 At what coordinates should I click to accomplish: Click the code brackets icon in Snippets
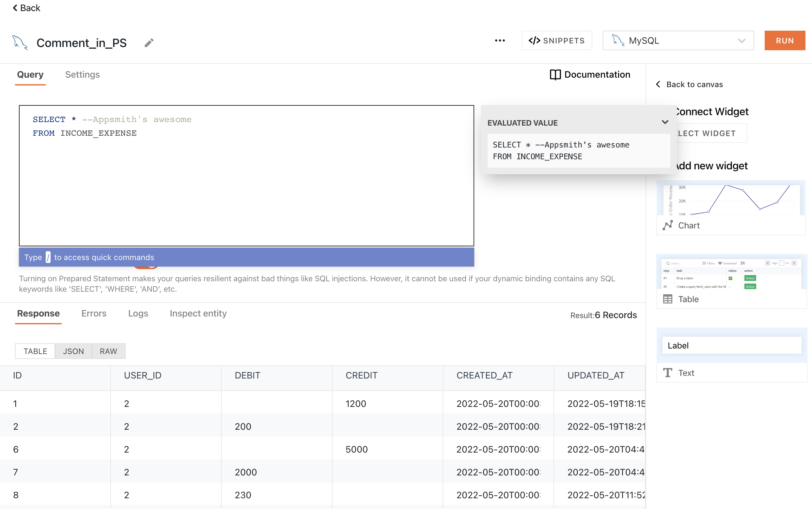click(534, 41)
